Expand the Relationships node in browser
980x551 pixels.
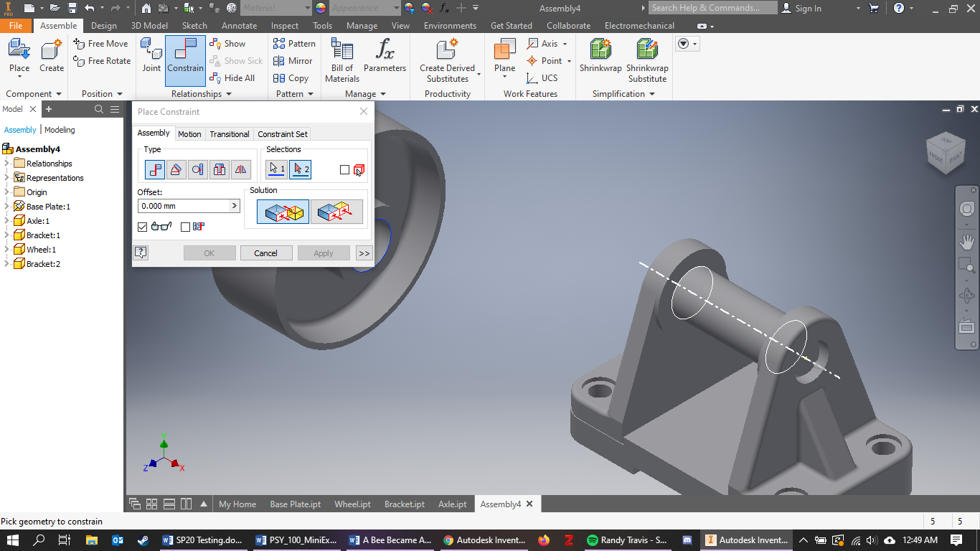coord(6,164)
